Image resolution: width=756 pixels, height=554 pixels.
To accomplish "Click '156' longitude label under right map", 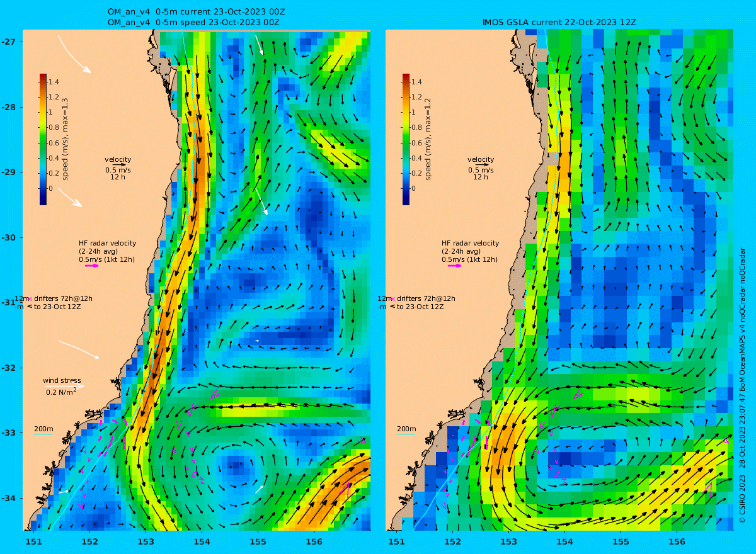I will click(x=677, y=541).
